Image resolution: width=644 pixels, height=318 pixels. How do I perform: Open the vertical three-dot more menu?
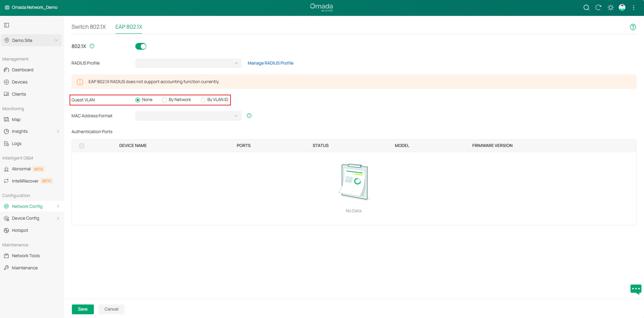point(634,8)
